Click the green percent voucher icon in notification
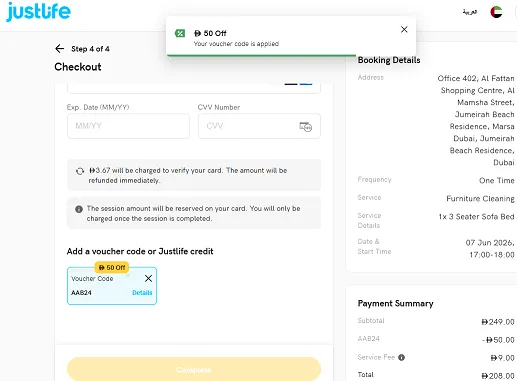This screenshot has height=381, width=517. click(x=180, y=33)
